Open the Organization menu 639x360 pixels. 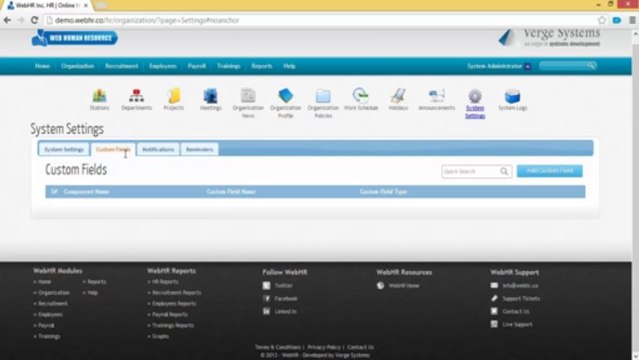click(77, 66)
